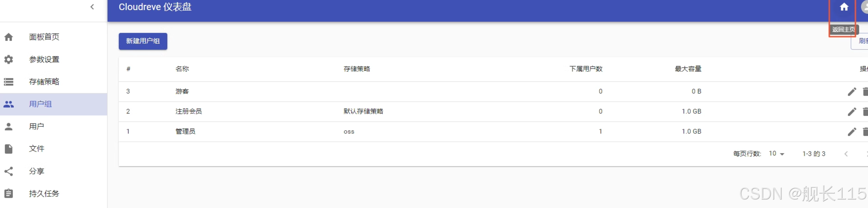Click the clipboard icon beside 持久任务
Viewport: 868px width, 208px height.
(9, 194)
